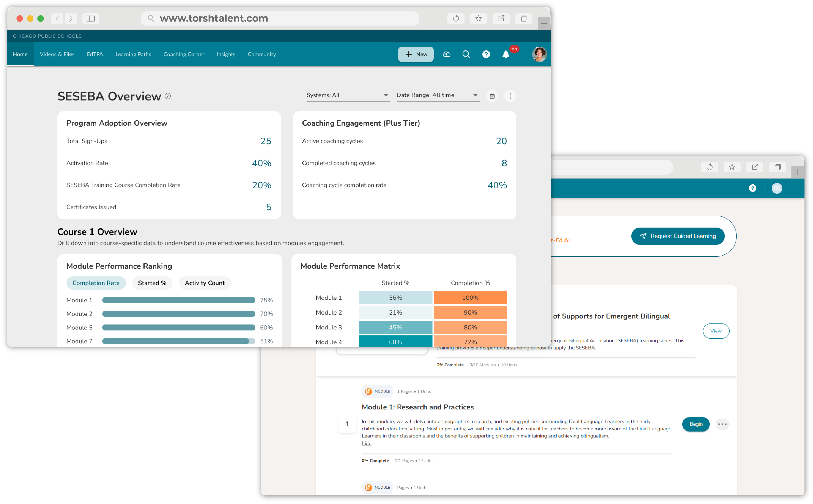Click Module 1 completion bar at 75%
This screenshot has height=504, width=813.
pos(179,300)
